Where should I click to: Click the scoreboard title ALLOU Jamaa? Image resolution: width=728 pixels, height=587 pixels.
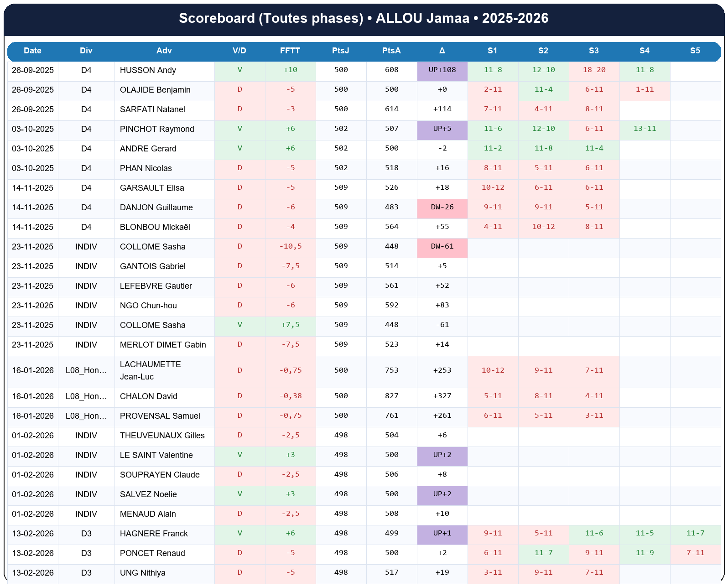click(x=364, y=18)
